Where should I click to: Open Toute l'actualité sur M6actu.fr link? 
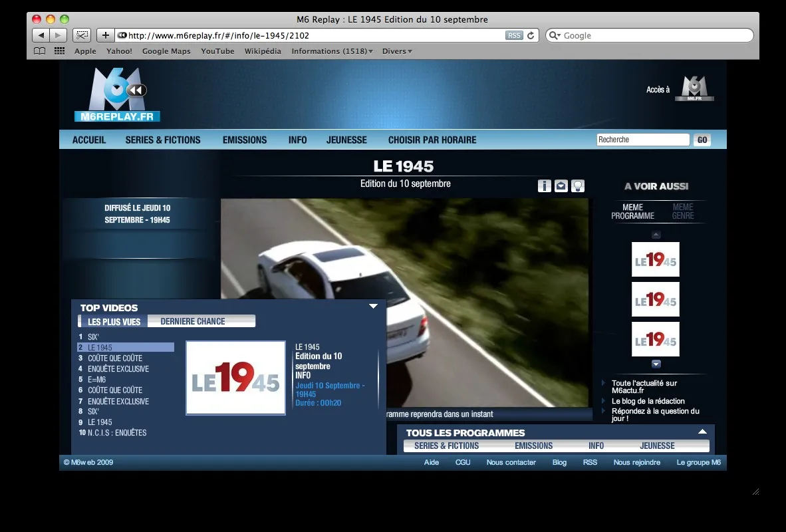(644, 386)
